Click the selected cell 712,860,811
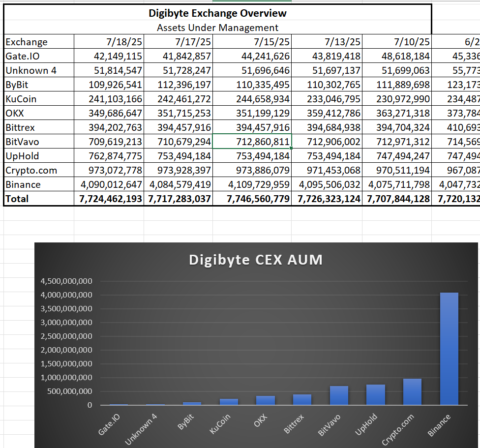 (x=252, y=141)
